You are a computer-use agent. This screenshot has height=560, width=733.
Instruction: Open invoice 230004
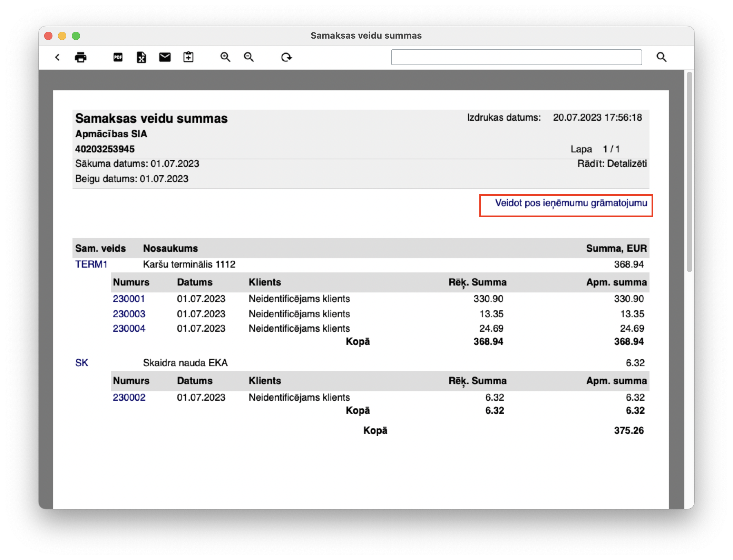pyautogui.click(x=129, y=328)
